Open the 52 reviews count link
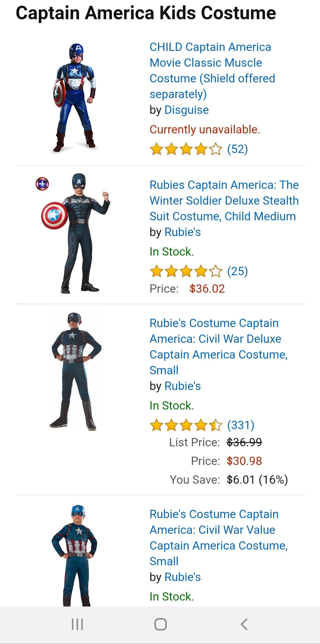Viewport: 320px width, 644px height. tap(237, 149)
